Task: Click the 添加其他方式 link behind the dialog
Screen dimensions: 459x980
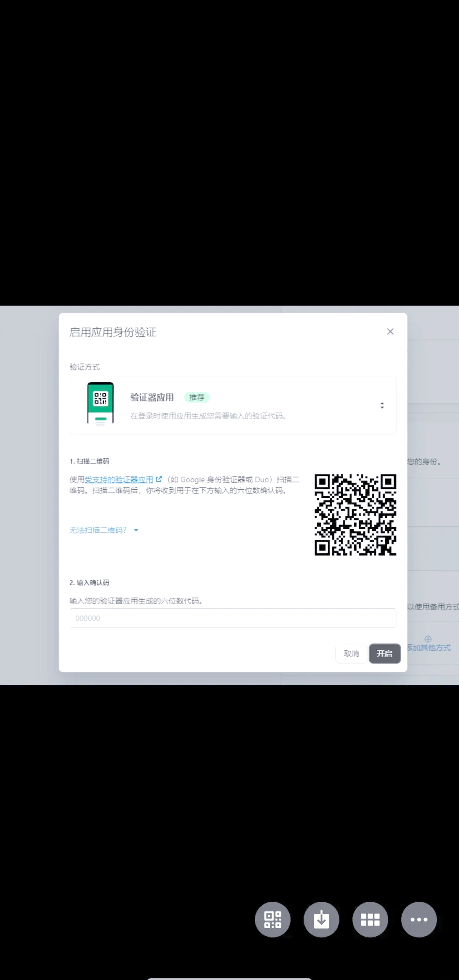Action: [x=429, y=648]
